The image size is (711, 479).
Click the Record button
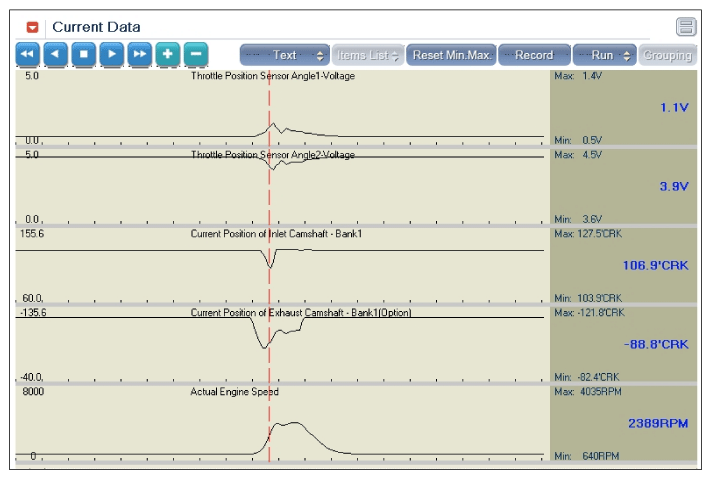coord(534,55)
